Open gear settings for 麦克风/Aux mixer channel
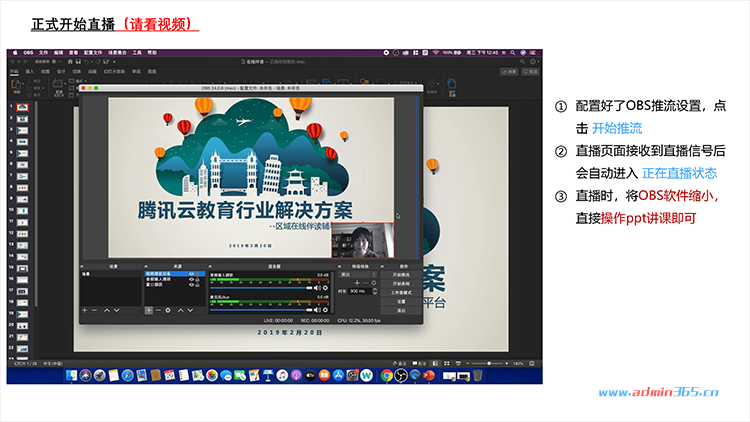 [x=325, y=310]
